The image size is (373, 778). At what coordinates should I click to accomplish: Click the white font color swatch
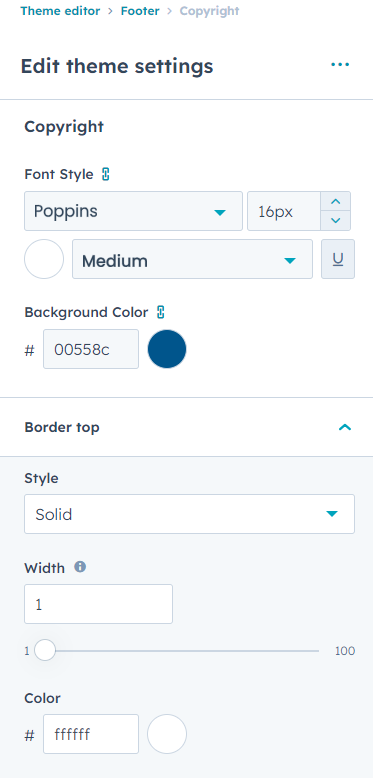click(44, 259)
